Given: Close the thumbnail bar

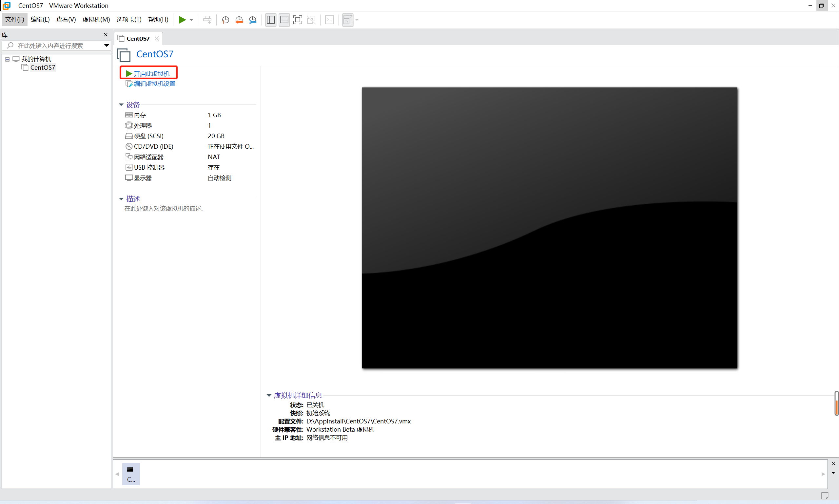Looking at the screenshot, I should (x=833, y=464).
